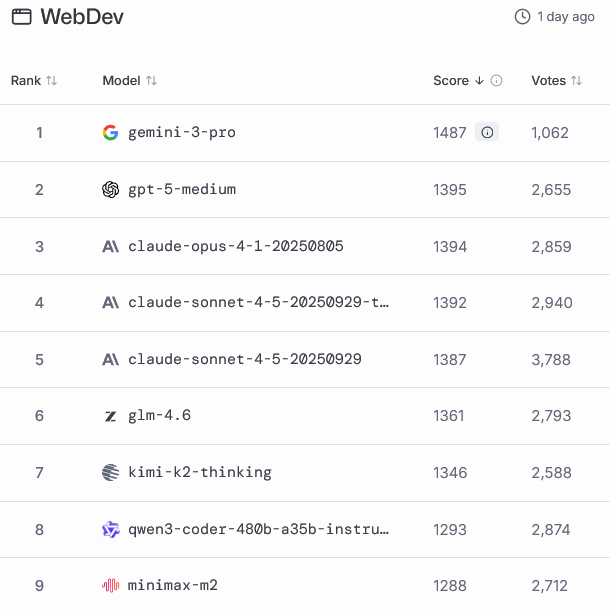Image resolution: width=610 pixels, height=610 pixels.
Task: Sort by Rank using sort arrows
Action: point(51,81)
